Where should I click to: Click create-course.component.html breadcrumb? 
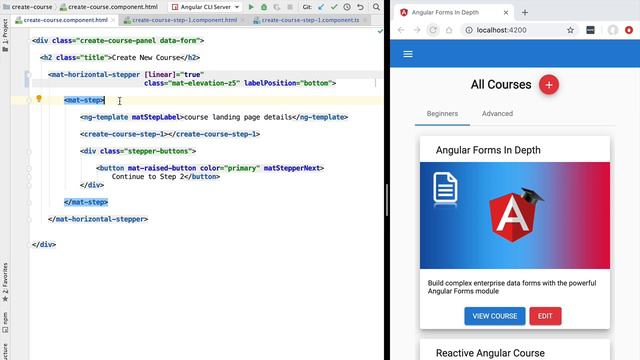[x=109, y=7]
